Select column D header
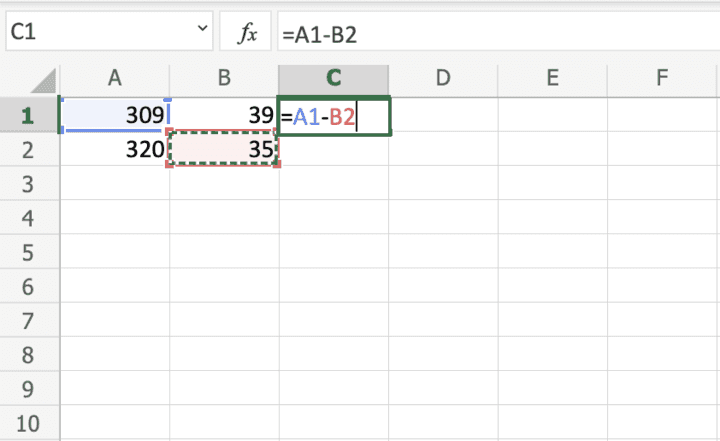 point(443,78)
